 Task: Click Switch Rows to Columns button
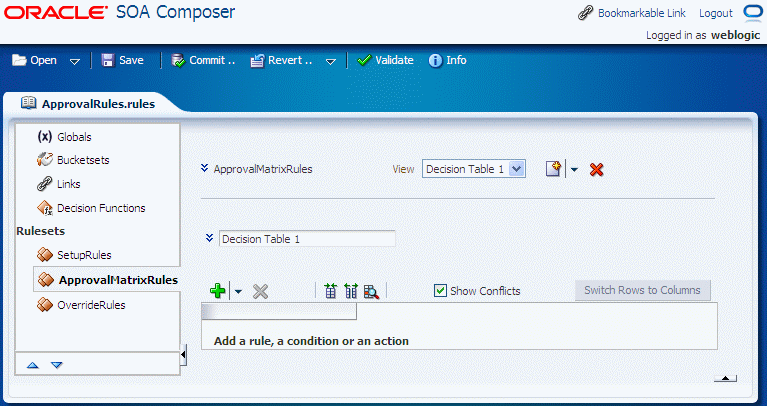[642, 290]
